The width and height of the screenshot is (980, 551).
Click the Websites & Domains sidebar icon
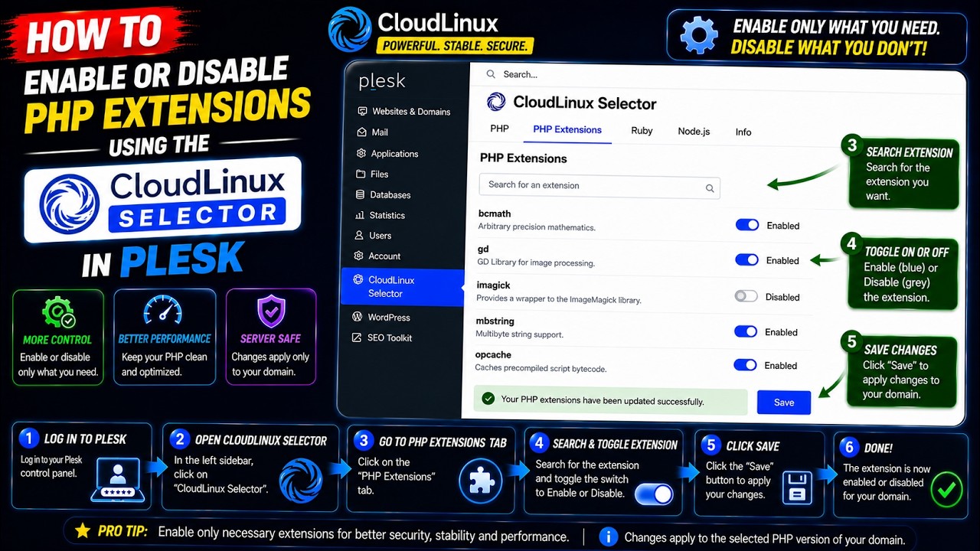pyautogui.click(x=362, y=111)
